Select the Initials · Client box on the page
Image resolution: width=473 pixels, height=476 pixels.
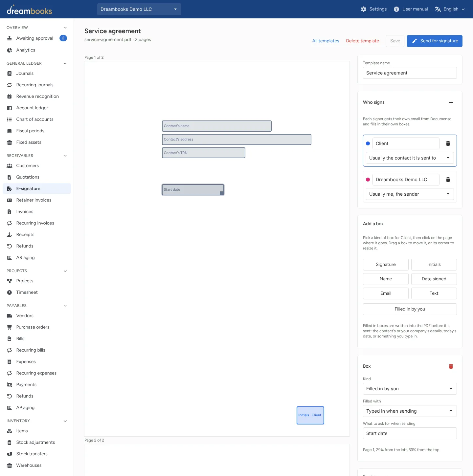[310, 416]
